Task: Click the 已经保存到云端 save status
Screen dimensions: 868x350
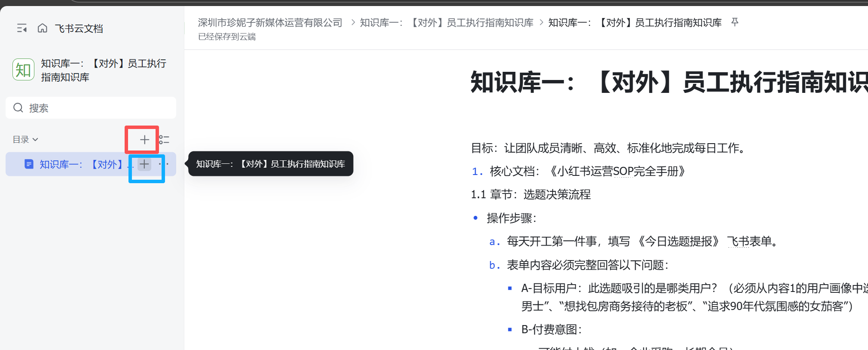Action: tap(227, 37)
